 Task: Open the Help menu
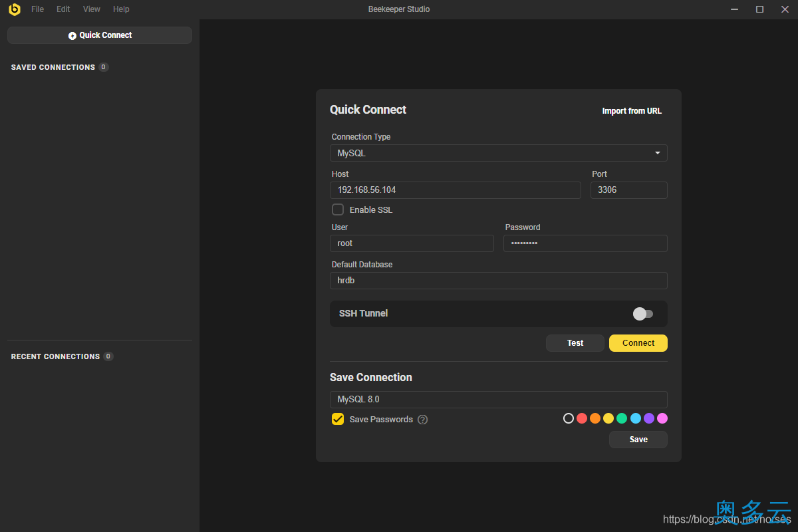(121, 9)
